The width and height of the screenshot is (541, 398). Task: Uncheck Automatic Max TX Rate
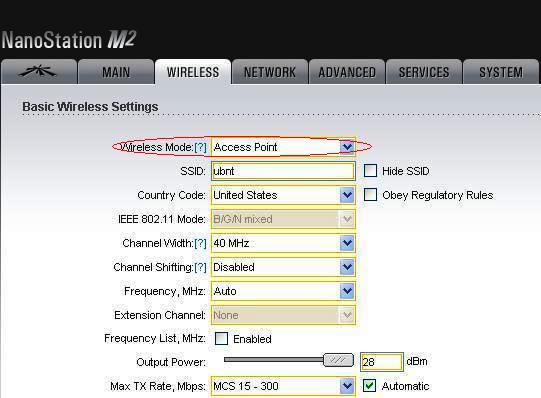point(370,386)
